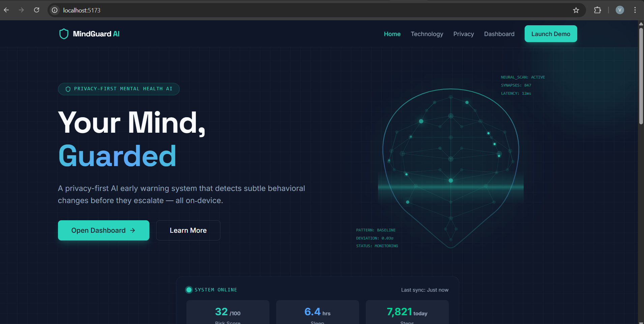
Task: Click the browser forward arrow
Action: (22, 10)
